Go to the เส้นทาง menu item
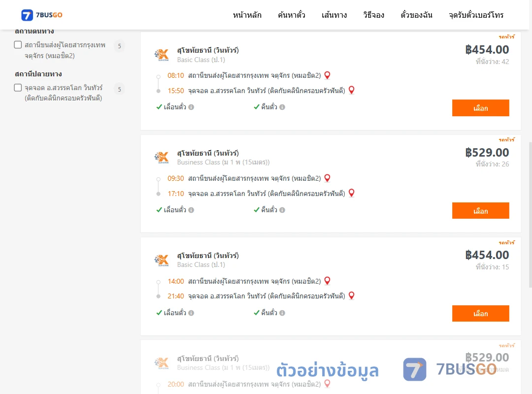532x394 pixels. pyautogui.click(x=334, y=15)
